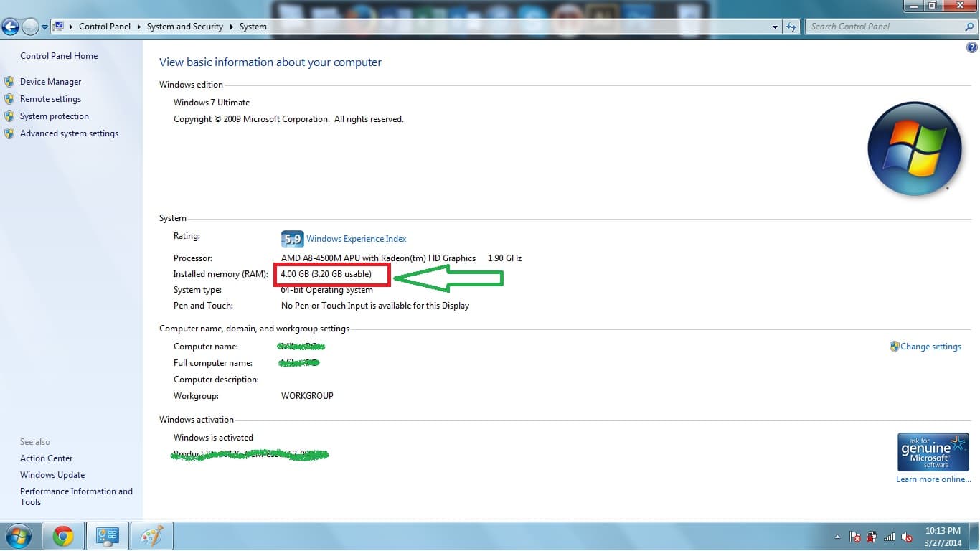Click the 'Windows 7 Ultimate' edition text
980x551 pixels.
click(212, 103)
